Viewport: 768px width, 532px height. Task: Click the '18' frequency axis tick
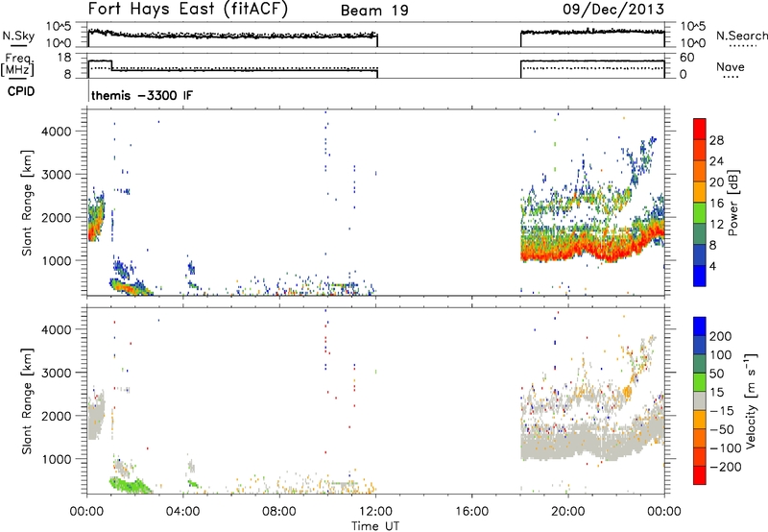coord(64,58)
